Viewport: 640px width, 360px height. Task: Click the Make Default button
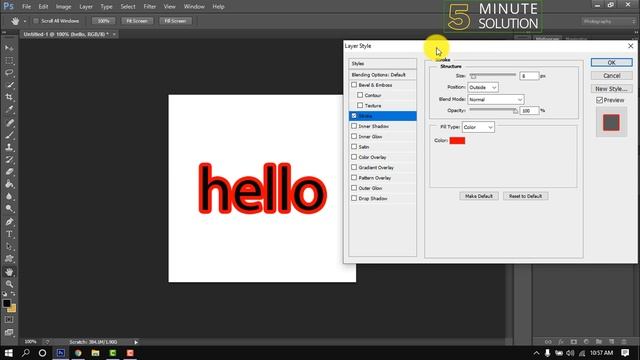pos(479,196)
